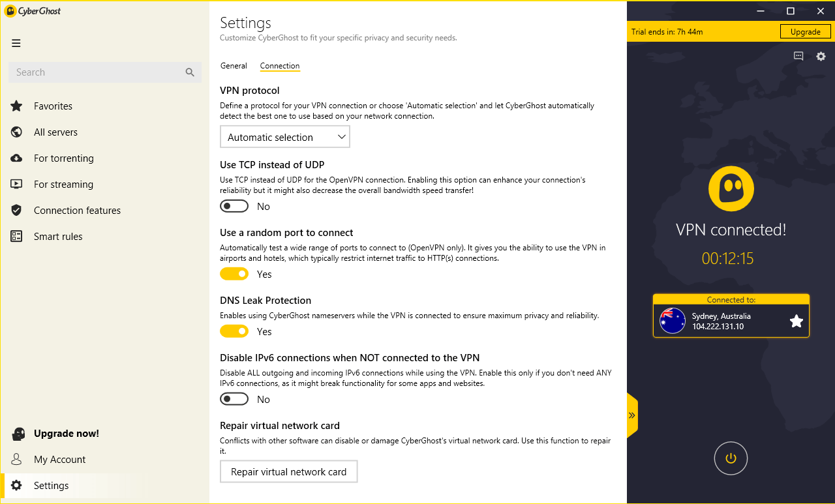Open the VPN protocol dropdown

pos(285,137)
